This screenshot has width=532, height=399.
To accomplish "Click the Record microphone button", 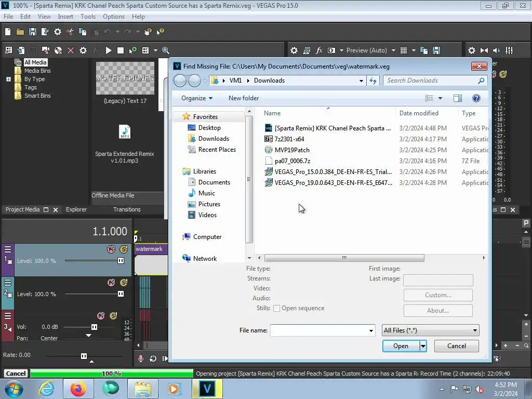I will coord(140,358).
